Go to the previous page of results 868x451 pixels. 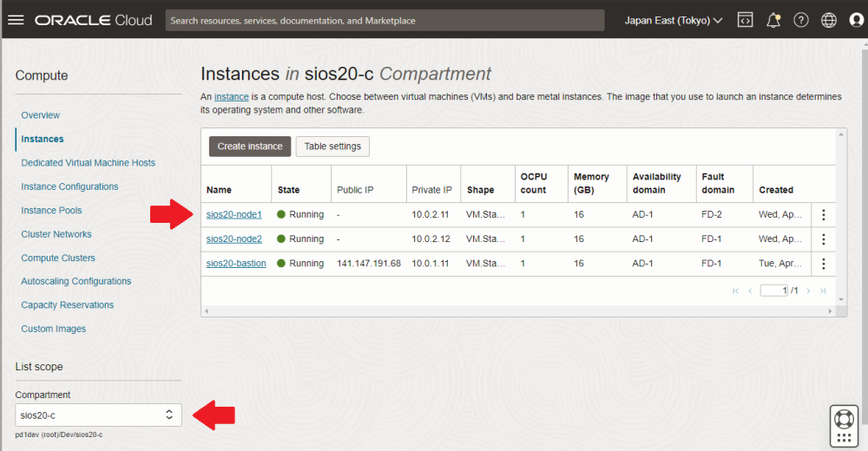click(x=750, y=291)
